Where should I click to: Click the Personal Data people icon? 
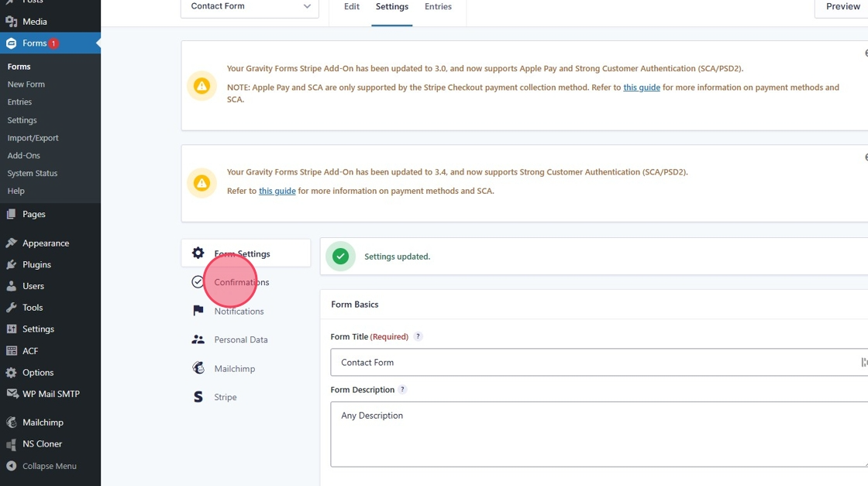[x=198, y=340]
